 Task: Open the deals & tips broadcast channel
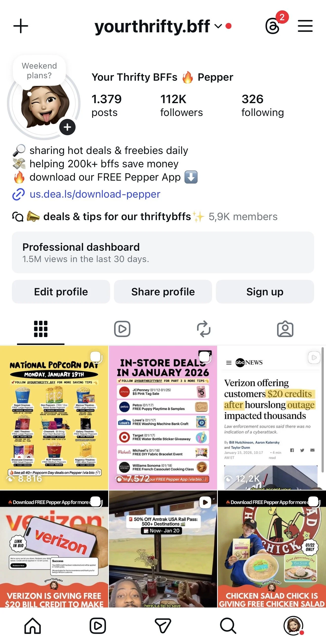pos(145,216)
